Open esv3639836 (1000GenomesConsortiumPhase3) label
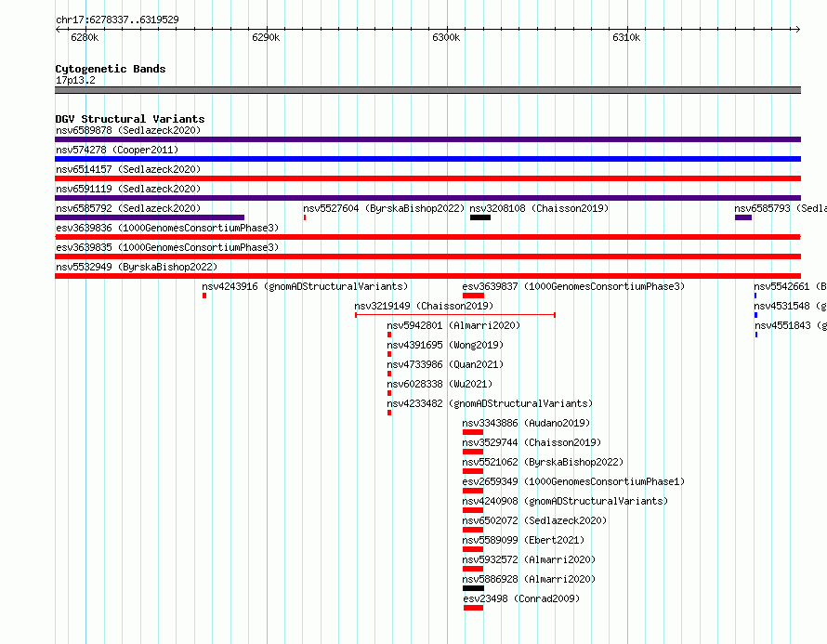Screen dimensions: 827x644 pos(167,228)
